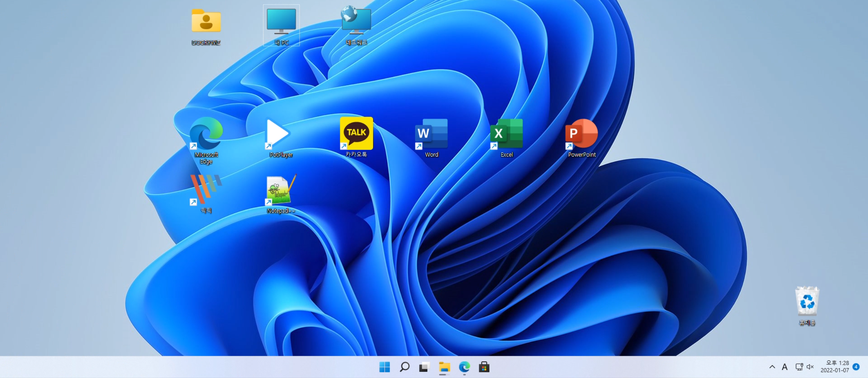868x378 pixels.
Task: Select the 픽픽 PicPick shortcut
Action: pyautogui.click(x=206, y=194)
